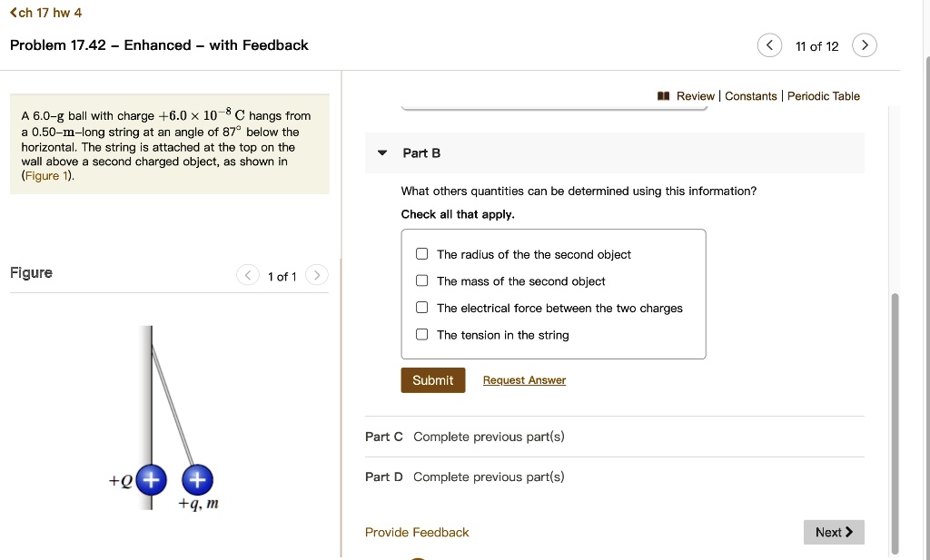Click the Review bookmark icon
This screenshot has height=560, width=930.
tap(663, 95)
